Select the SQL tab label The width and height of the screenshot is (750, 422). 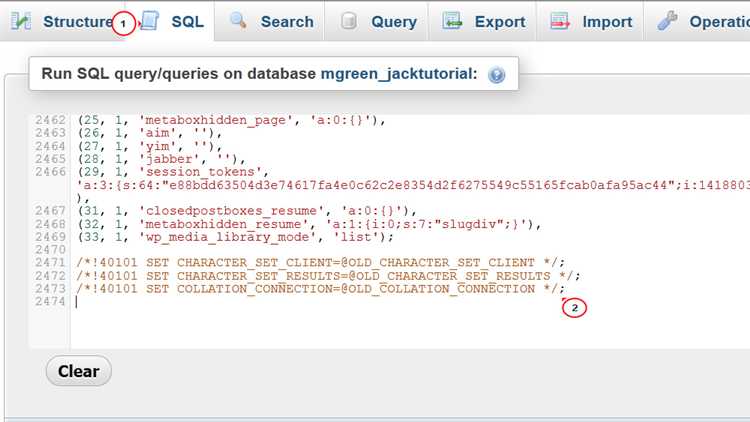187,21
